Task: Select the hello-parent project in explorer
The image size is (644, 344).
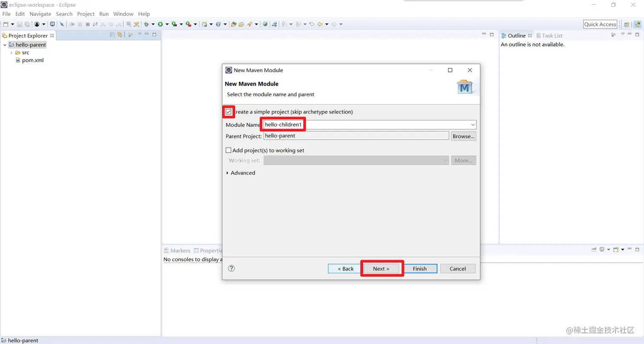Action: (27, 45)
